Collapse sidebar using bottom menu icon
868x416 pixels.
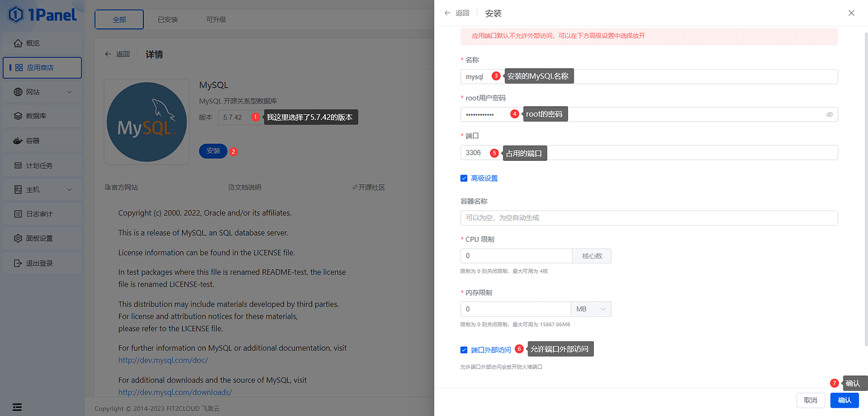pyautogui.click(x=17, y=407)
